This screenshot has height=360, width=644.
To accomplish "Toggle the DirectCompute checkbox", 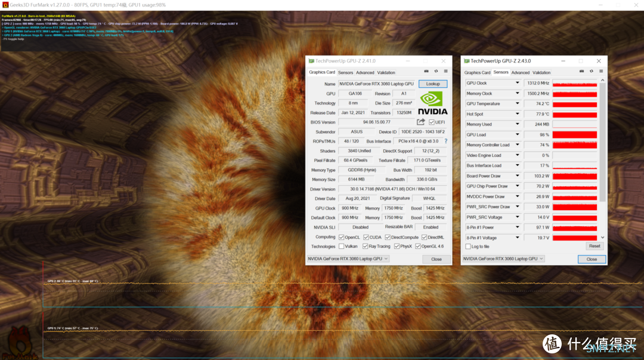I will pos(388,238).
